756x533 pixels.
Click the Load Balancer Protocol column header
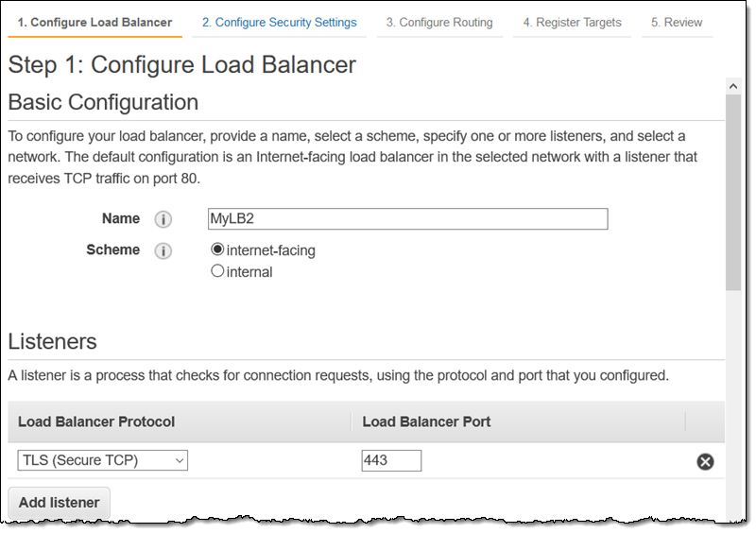point(96,421)
